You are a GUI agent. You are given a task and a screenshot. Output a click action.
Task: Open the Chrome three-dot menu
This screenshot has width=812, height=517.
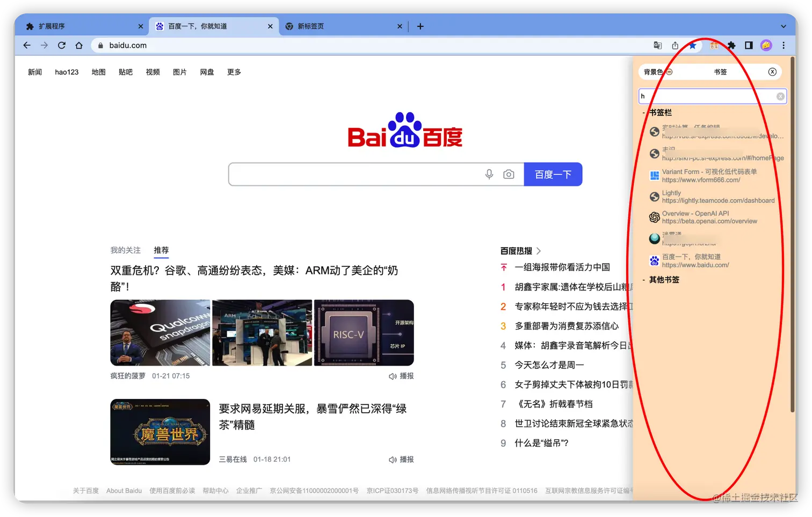point(784,46)
